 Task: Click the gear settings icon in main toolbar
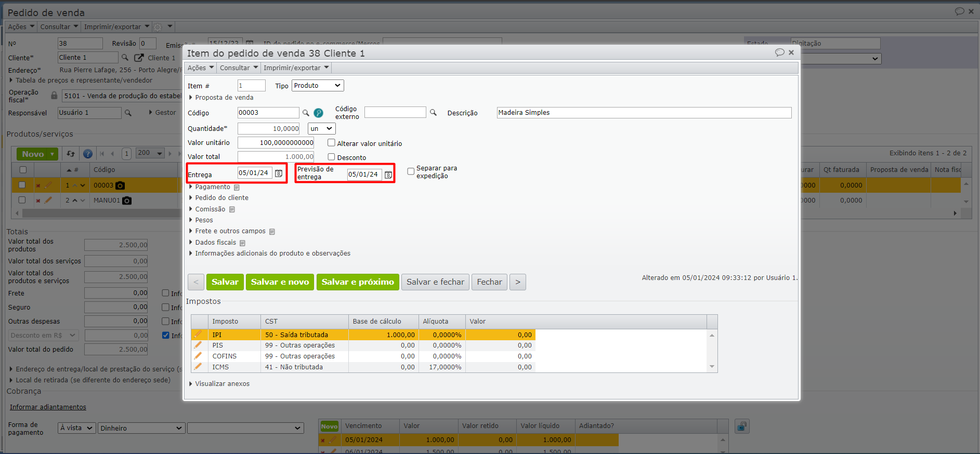(x=158, y=26)
